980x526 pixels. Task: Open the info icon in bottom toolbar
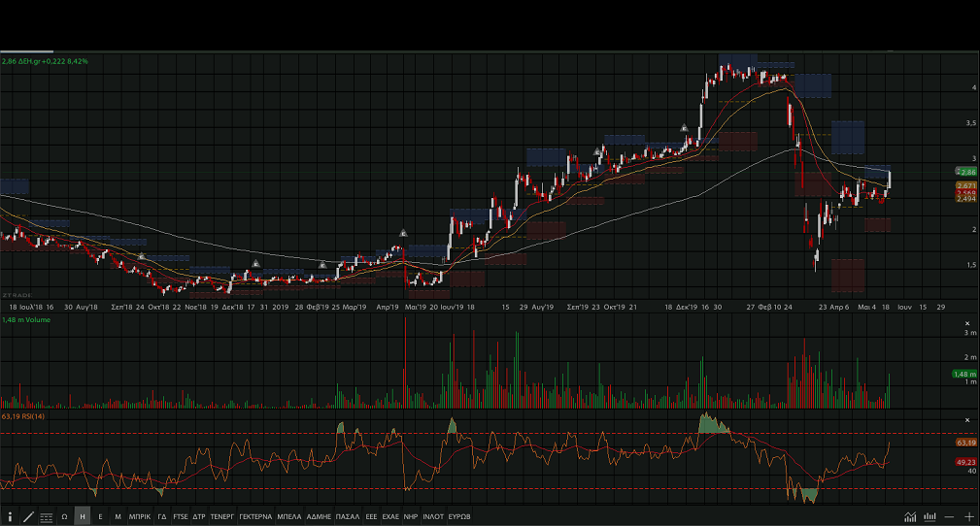(10, 516)
